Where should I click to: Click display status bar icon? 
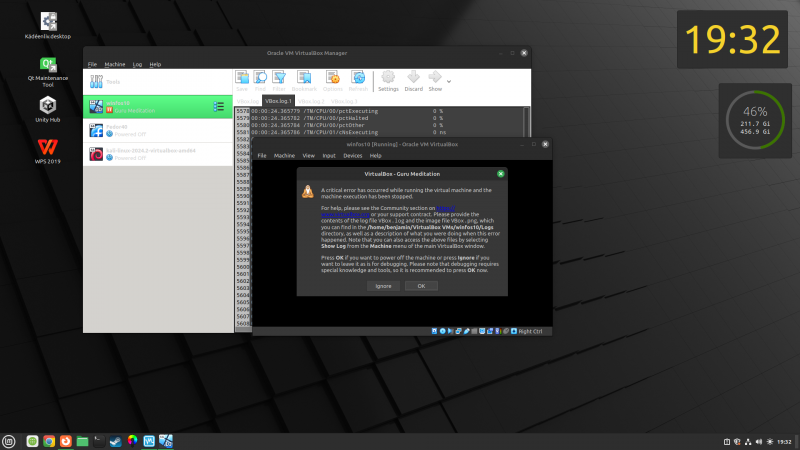482,331
